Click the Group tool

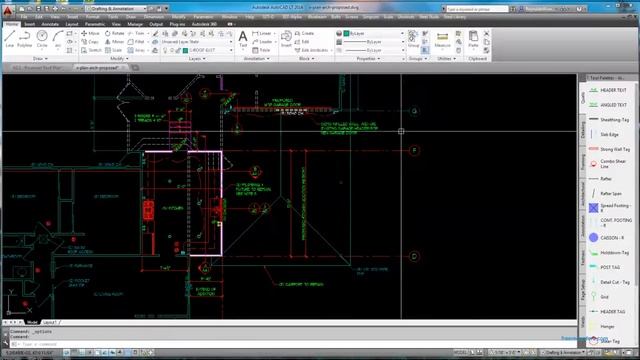pyautogui.click(x=413, y=39)
